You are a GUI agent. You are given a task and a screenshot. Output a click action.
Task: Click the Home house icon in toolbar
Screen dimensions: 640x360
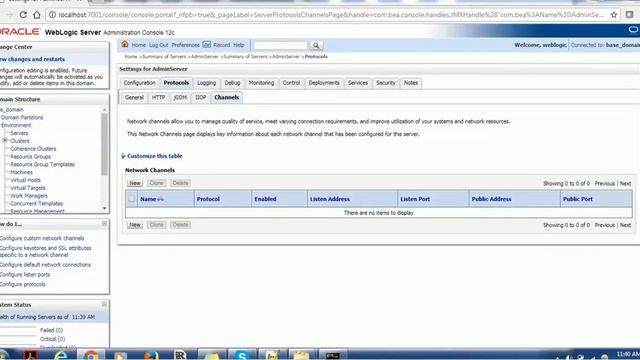click(x=124, y=44)
